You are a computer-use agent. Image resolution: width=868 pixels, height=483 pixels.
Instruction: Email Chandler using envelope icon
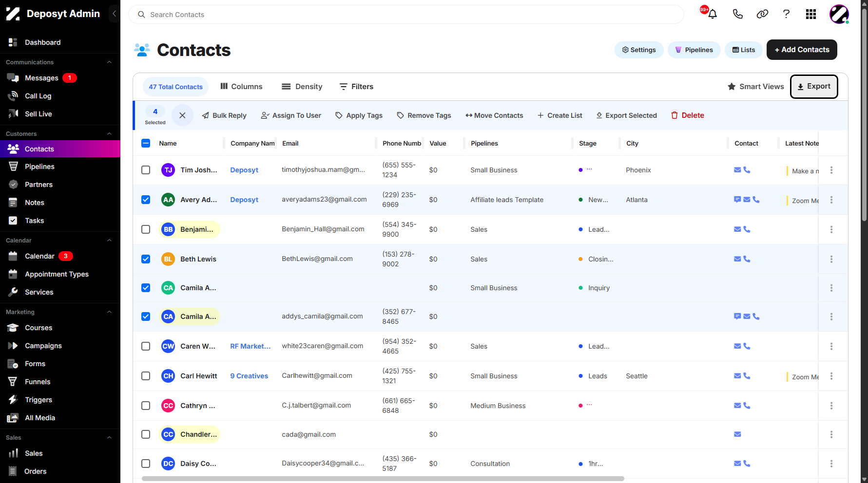tap(737, 434)
